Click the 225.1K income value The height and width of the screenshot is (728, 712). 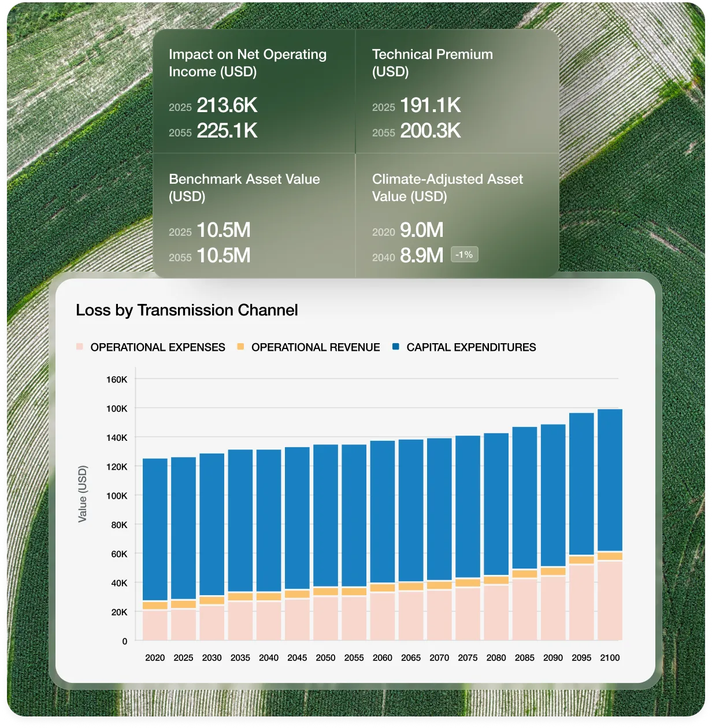coord(227,131)
